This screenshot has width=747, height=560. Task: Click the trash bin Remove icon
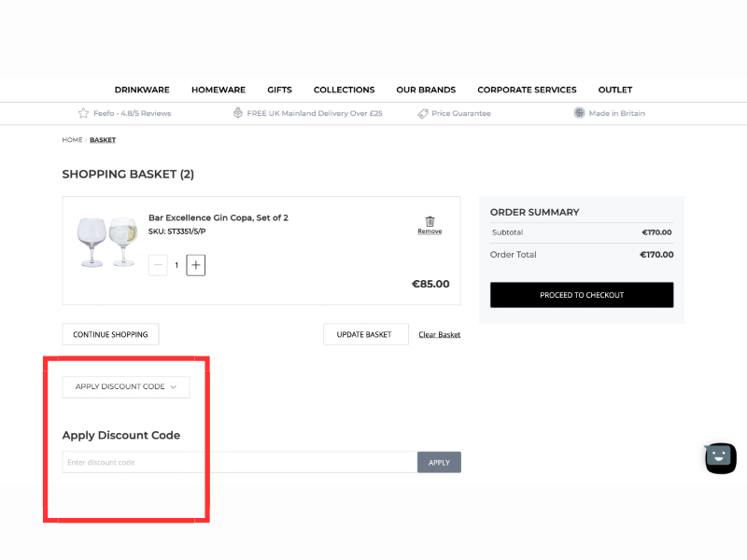click(x=430, y=221)
